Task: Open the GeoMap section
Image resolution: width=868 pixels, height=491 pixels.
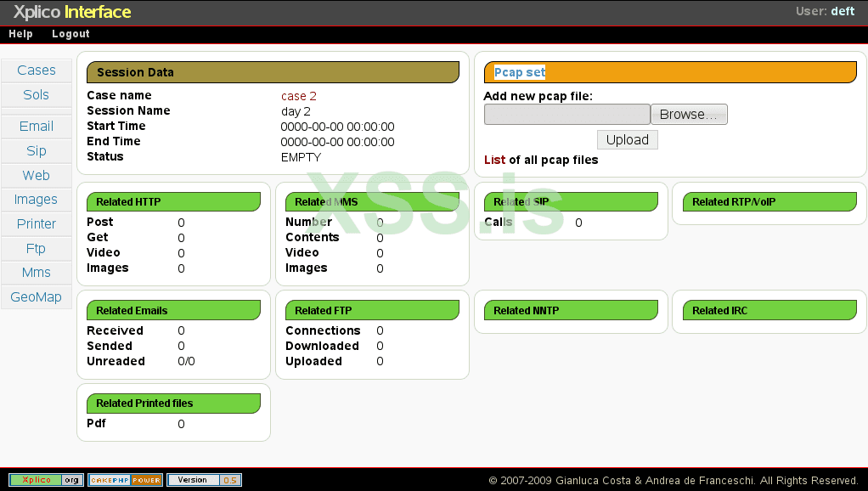Action: [36, 296]
